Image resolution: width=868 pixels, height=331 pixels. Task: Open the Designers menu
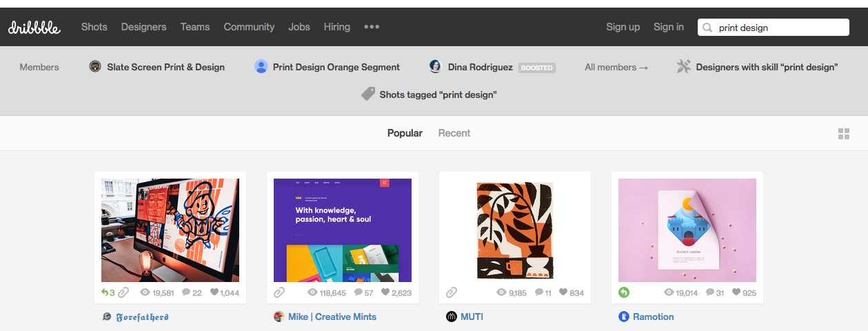[143, 27]
